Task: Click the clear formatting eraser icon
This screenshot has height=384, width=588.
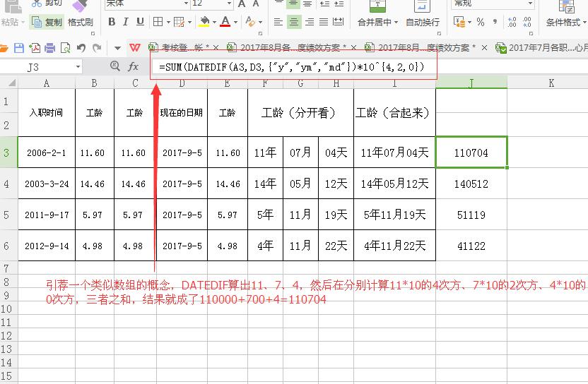Action: (250, 21)
